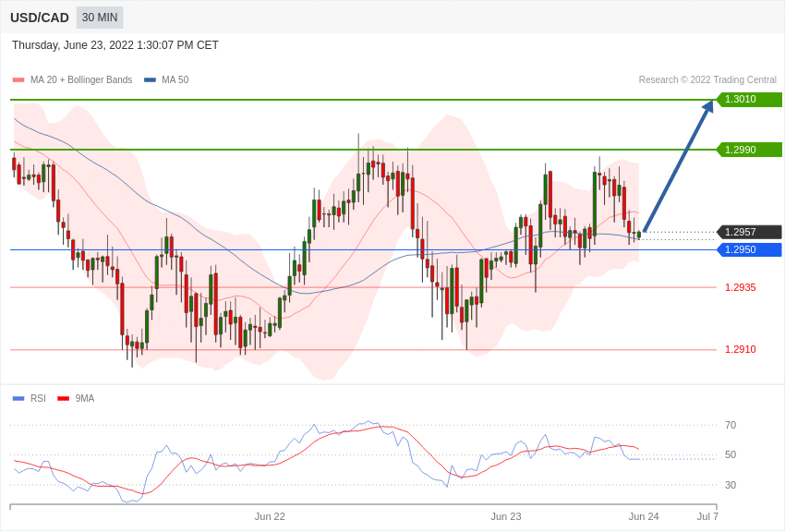Click the 9MA legend label

[85, 398]
